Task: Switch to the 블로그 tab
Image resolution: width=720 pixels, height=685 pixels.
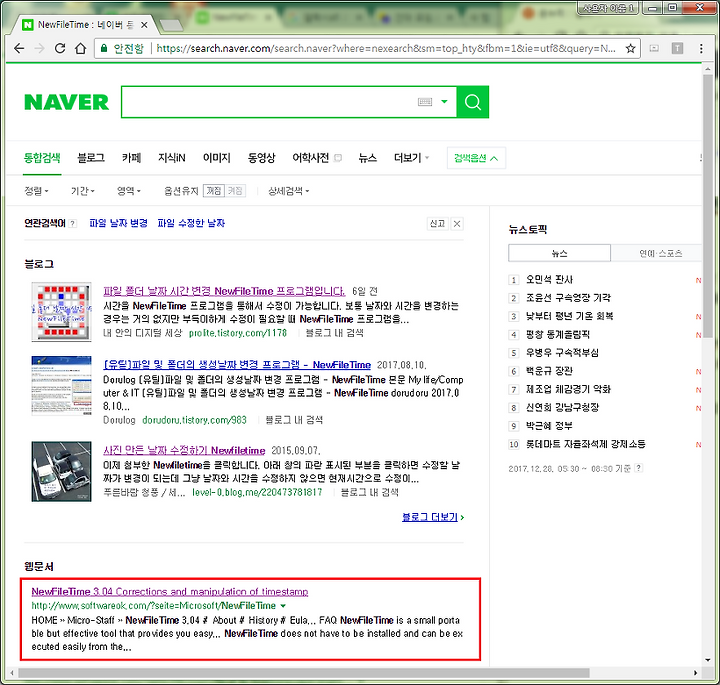Action: click(91, 158)
